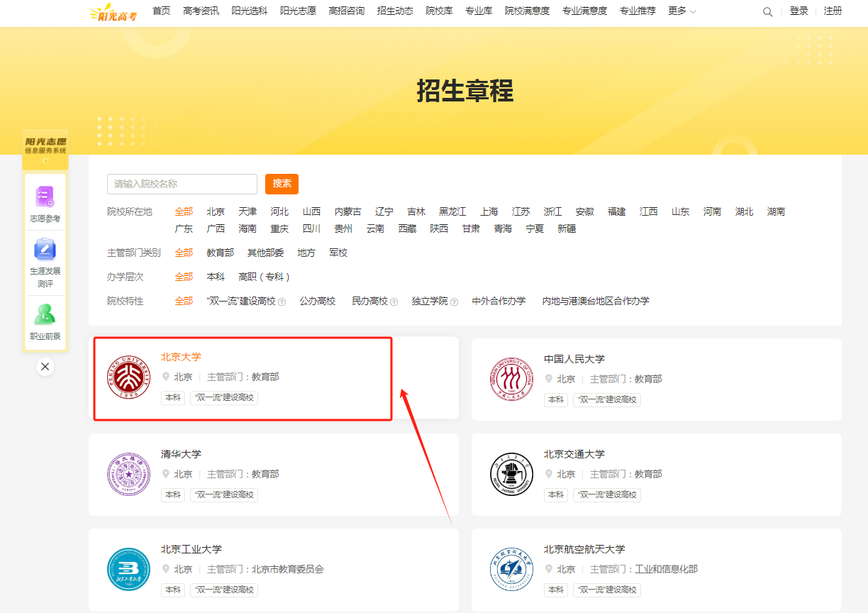Go to 首页 in the navigation bar
The image size is (868, 613).
click(x=162, y=11)
